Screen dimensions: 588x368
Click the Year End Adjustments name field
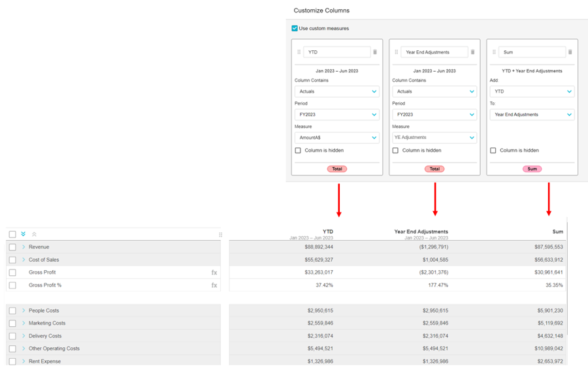click(433, 52)
